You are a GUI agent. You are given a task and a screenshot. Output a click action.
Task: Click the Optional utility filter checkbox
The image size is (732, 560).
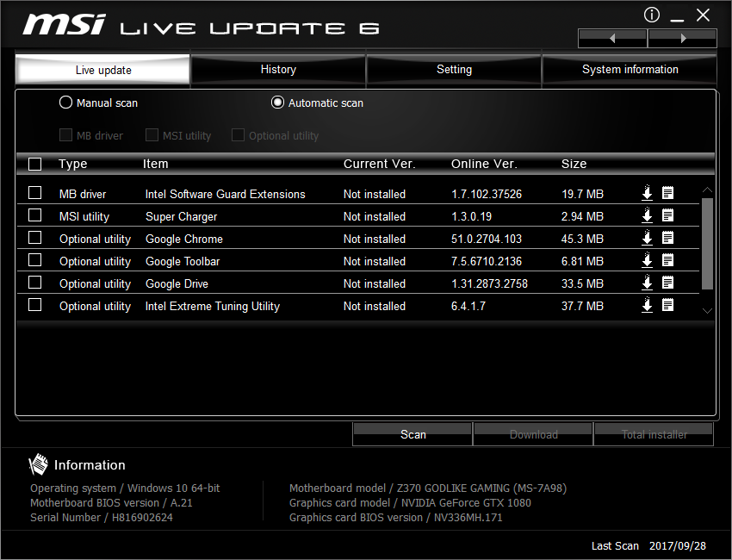tap(238, 135)
